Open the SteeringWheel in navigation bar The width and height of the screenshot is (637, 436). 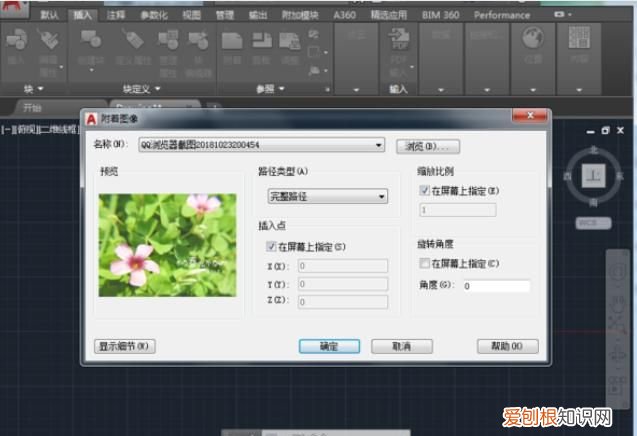(618, 271)
